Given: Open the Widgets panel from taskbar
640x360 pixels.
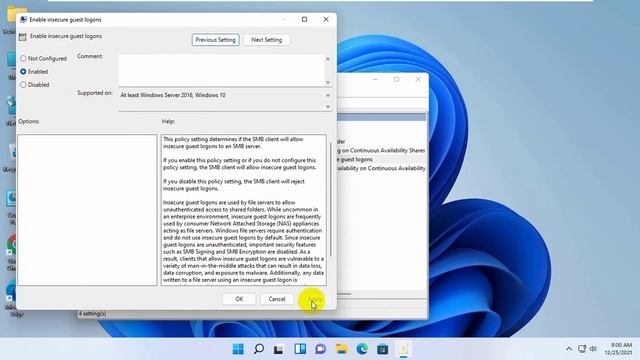Looking at the screenshot, I should (x=300, y=349).
